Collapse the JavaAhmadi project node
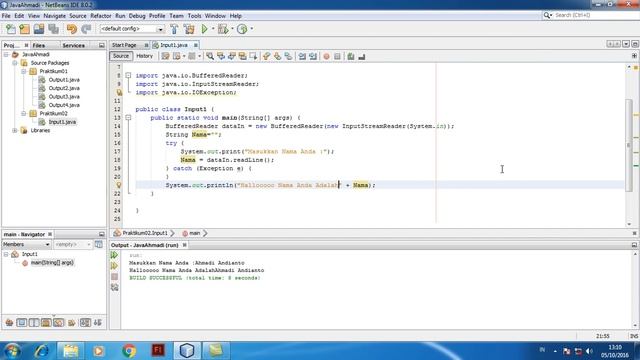640x360 pixels. (6, 54)
